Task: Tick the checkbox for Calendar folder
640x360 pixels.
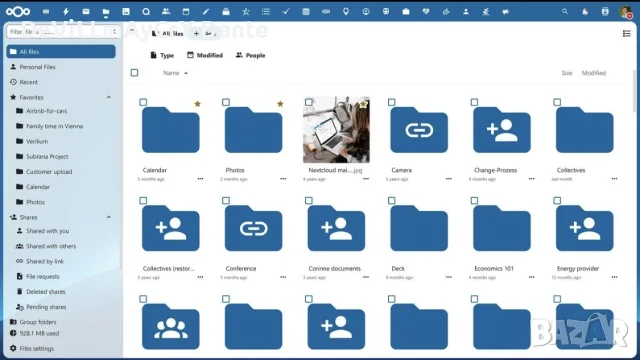Action: (143, 102)
